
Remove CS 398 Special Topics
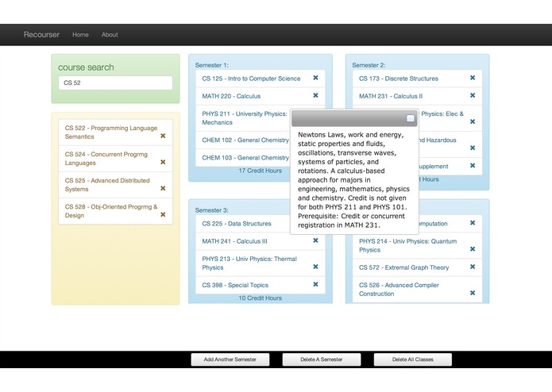(x=315, y=284)
